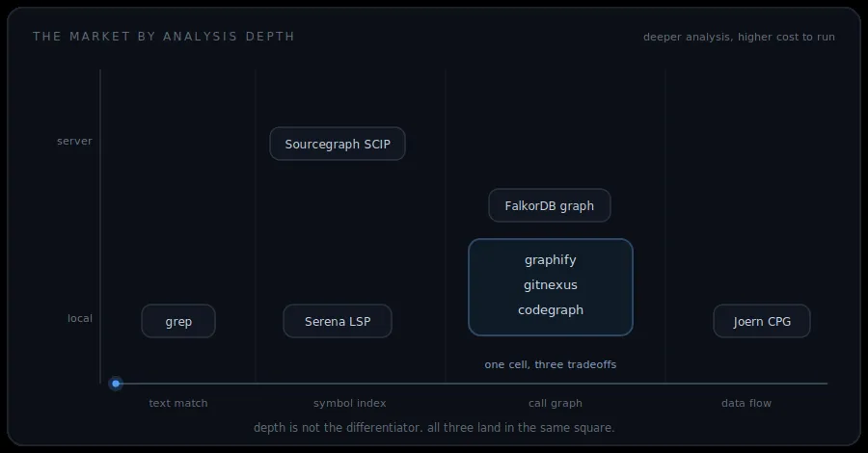The width and height of the screenshot is (868, 453).
Task: Click the grep chip
Action: click(178, 321)
